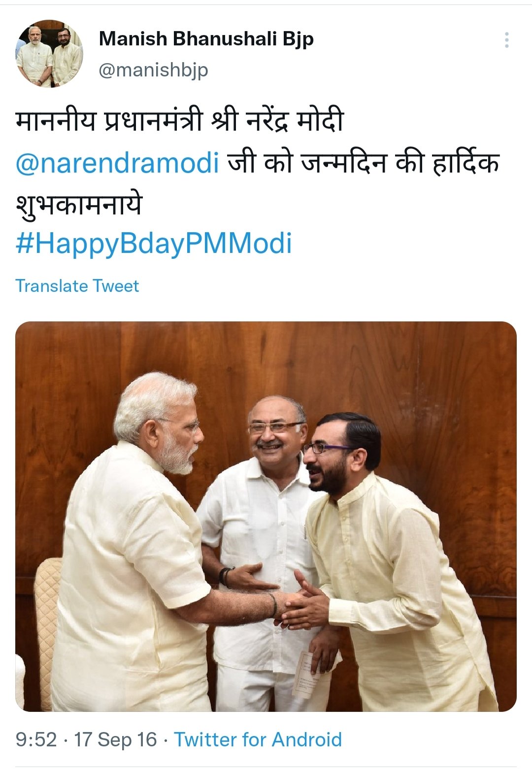Click Translate Tweet
Screen dimensions: 532x769
coord(77,286)
